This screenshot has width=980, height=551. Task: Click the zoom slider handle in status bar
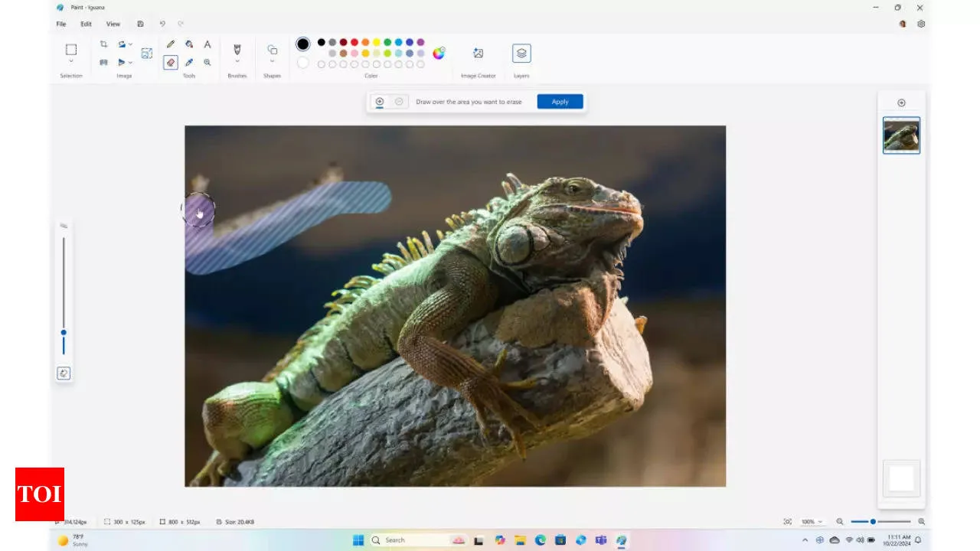click(873, 522)
